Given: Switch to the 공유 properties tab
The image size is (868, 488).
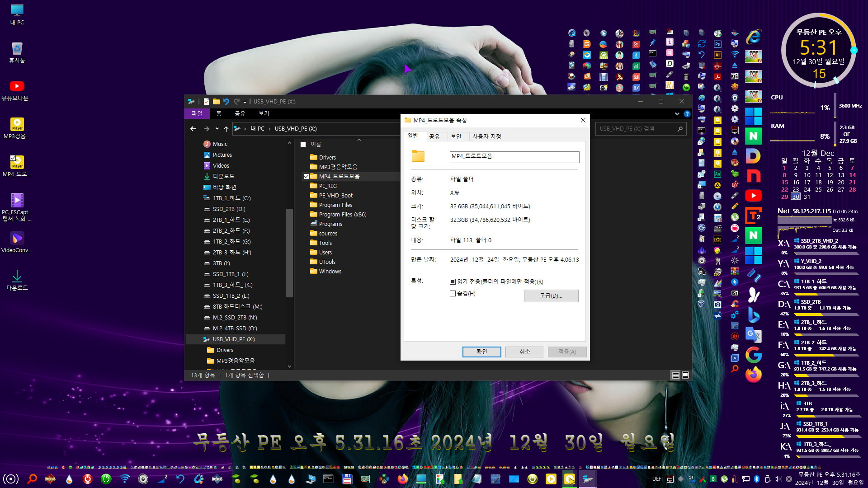Looking at the screenshot, I should coord(434,136).
